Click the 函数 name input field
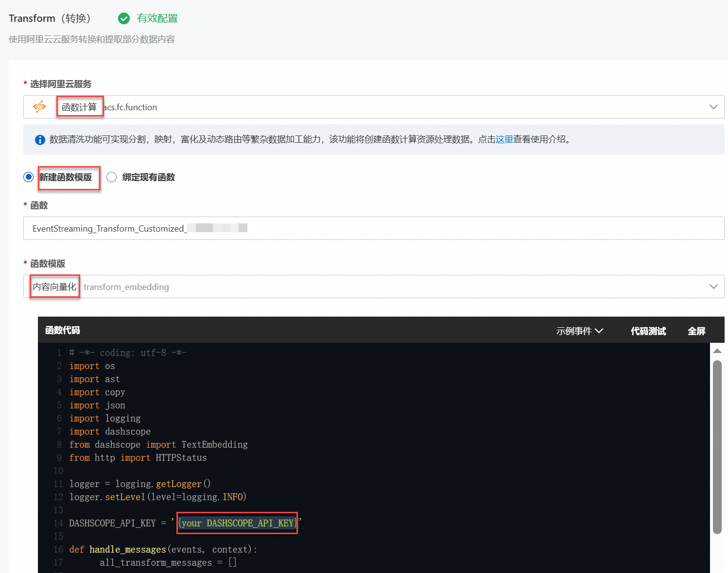 [x=374, y=228]
